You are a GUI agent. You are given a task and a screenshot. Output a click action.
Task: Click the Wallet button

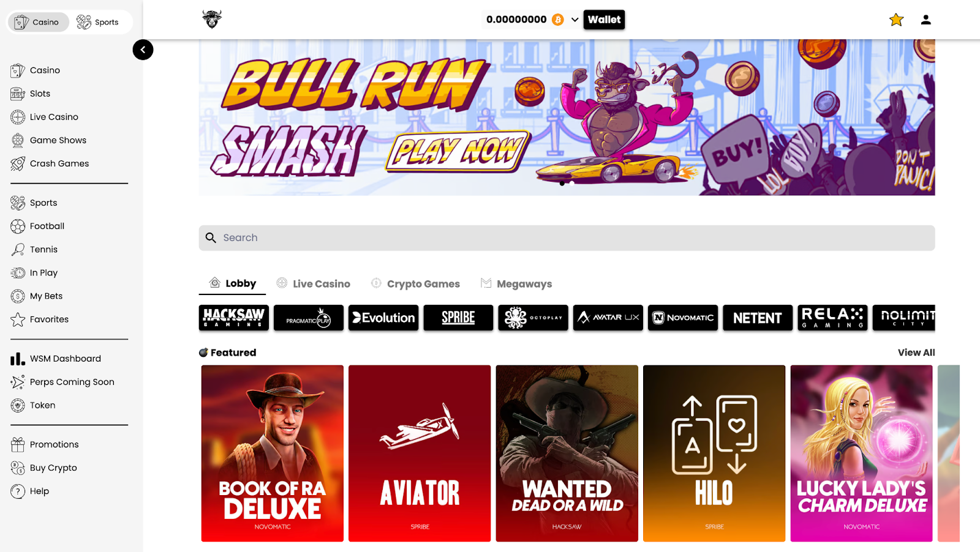[x=604, y=20]
